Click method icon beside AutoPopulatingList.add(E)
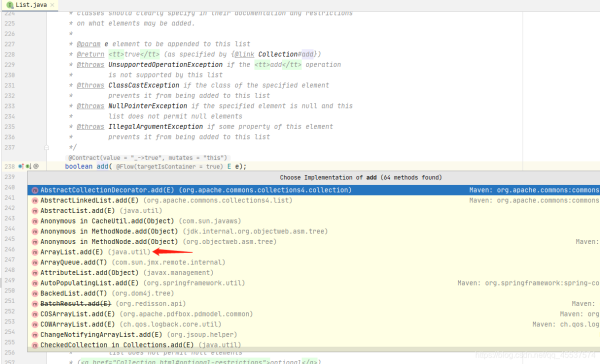Image resolution: width=600 pixels, height=364 pixels. coord(35,283)
